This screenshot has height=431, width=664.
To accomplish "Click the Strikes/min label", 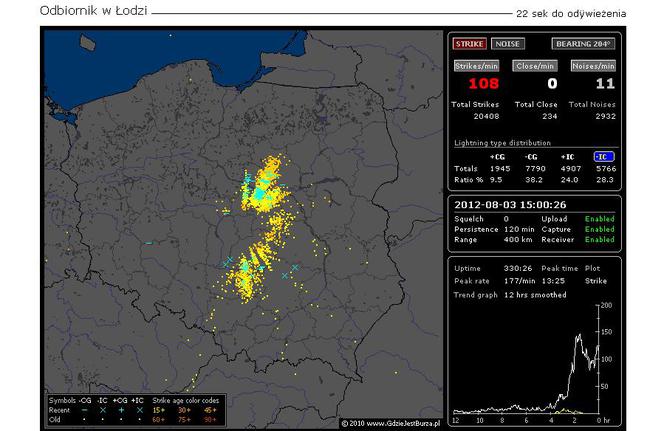I will pyautogui.click(x=476, y=66).
